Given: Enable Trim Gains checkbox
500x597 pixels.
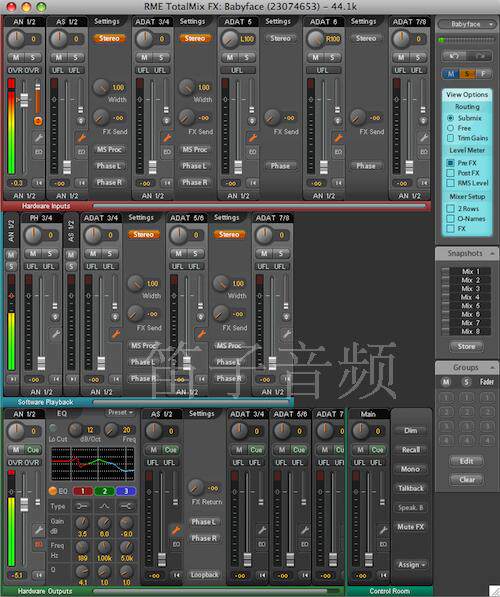Looking at the screenshot, I should point(450,138).
